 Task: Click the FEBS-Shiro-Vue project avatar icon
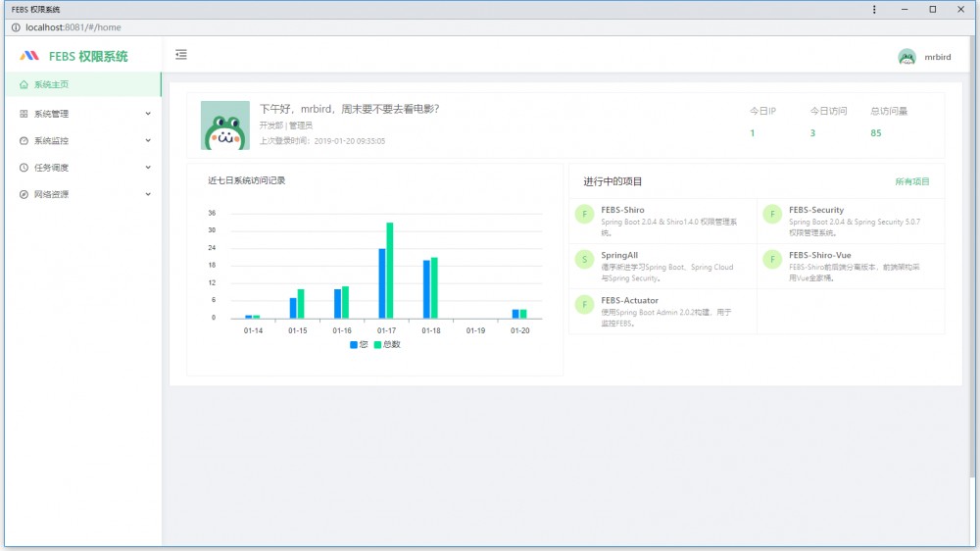pyautogui.click(x=772, y=259)
